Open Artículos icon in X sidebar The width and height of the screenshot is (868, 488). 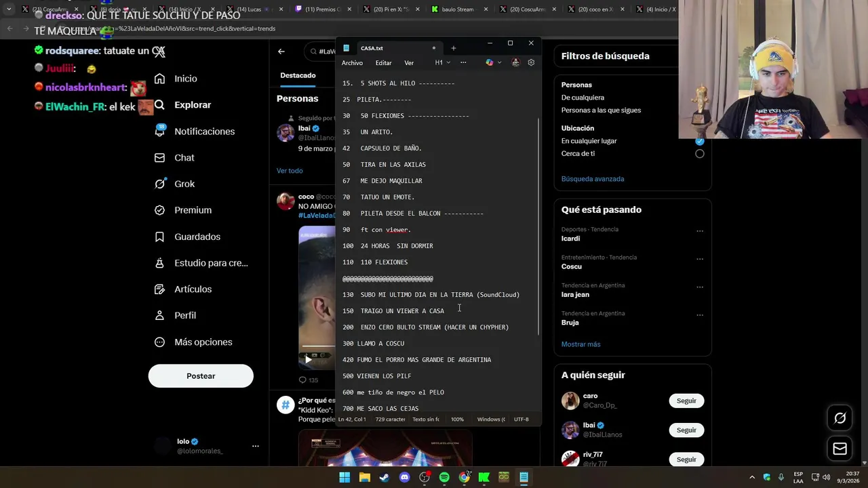(159, 289)
